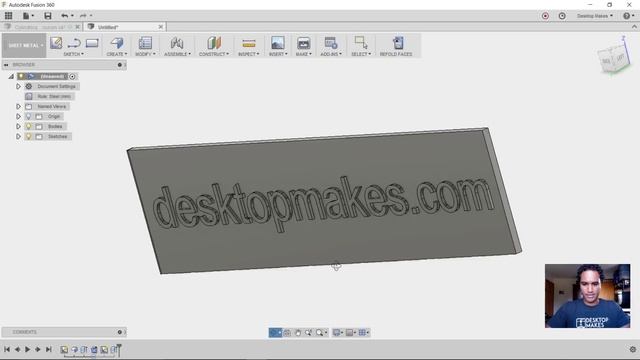Toggle visibility of root component bulb
Screen dimensions: 640x360
(21, 76)
